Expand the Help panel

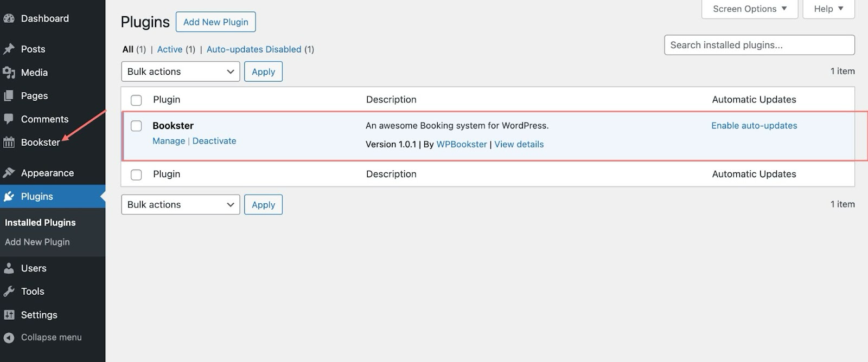tap(828, 9)
